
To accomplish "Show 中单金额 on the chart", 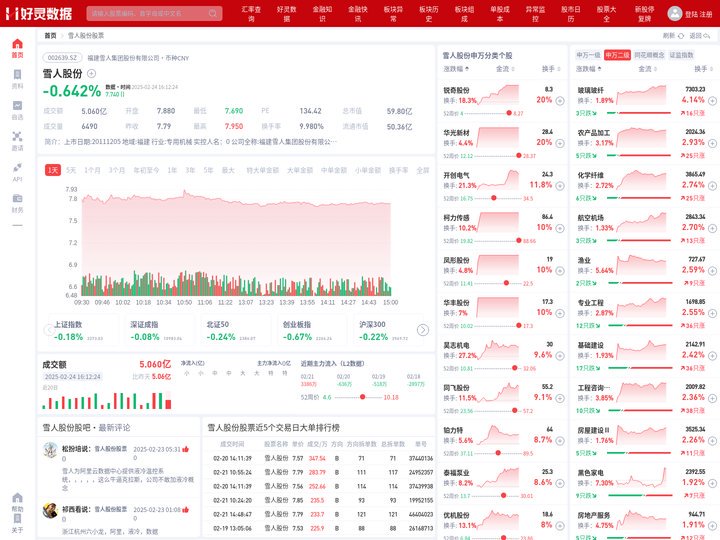I will click(x=334, y=170).
